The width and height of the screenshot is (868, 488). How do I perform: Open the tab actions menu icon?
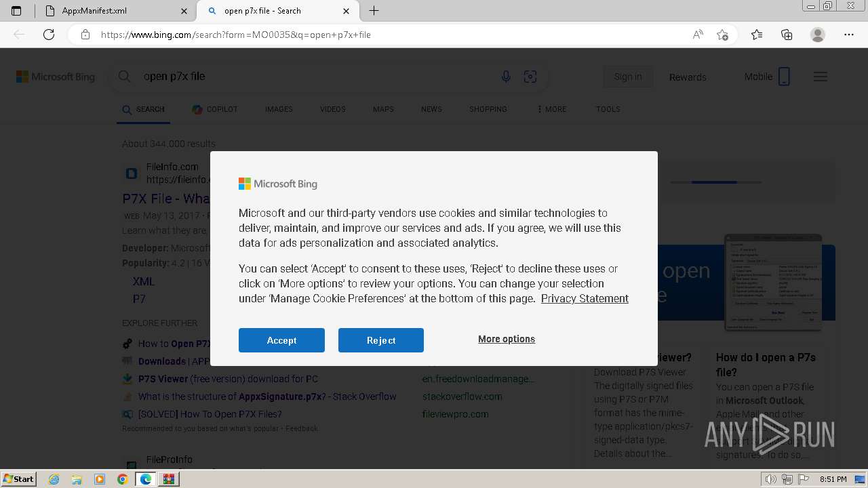click(16, 11)
